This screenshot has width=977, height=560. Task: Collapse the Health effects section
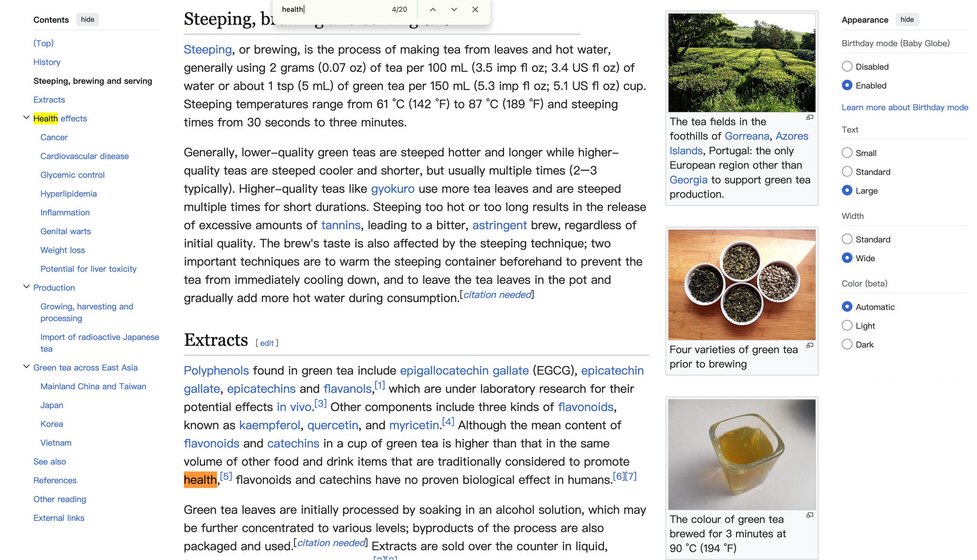point(27,118)
